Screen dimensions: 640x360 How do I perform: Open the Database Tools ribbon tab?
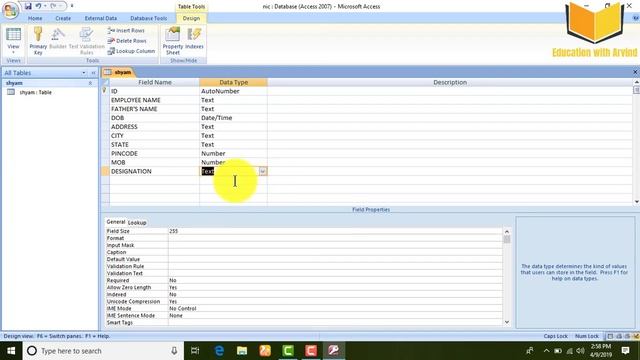149,18
